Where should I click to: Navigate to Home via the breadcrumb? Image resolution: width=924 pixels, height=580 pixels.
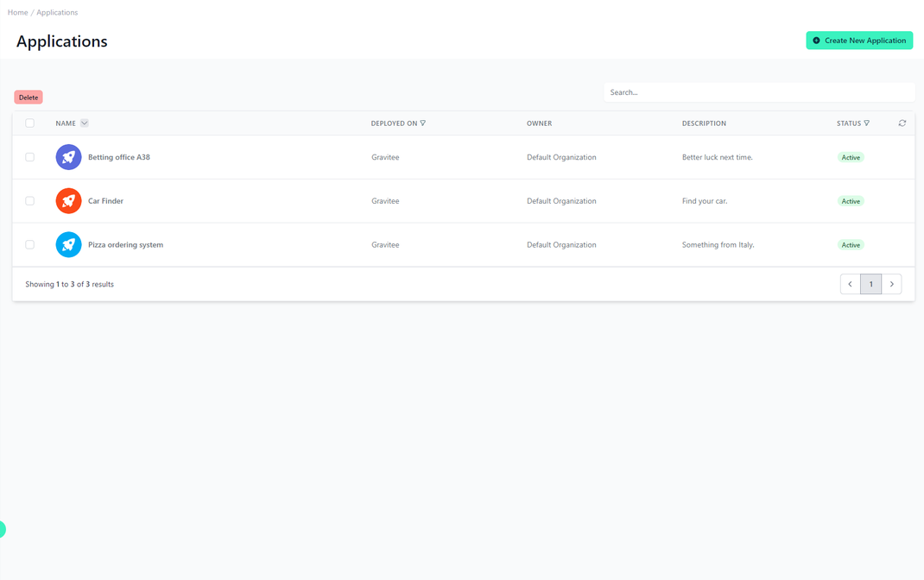coord(17,11)
